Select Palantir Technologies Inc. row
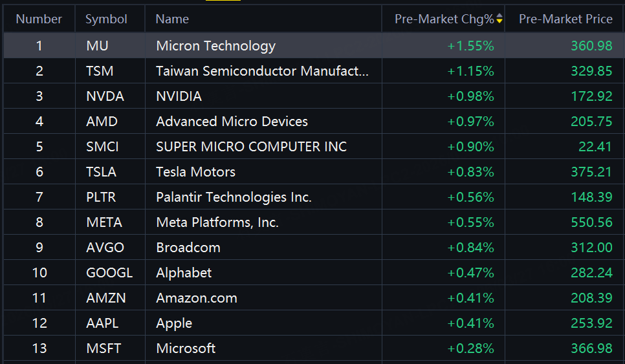 point(234,197)
